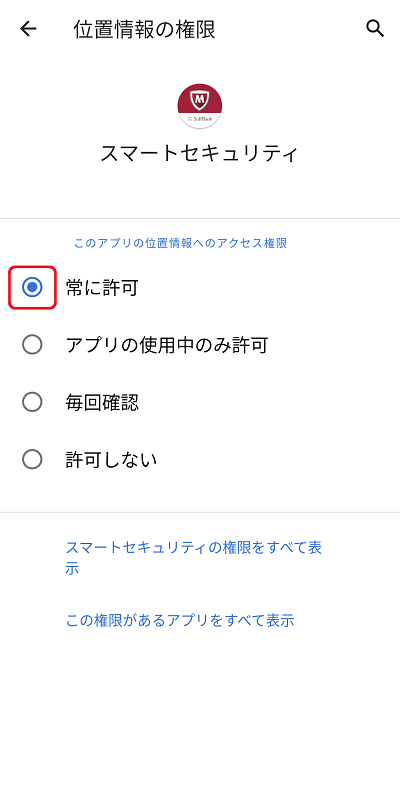Choose the 許可しない radio circle
This screenshot has width=400, height=797.
point(32,460)
